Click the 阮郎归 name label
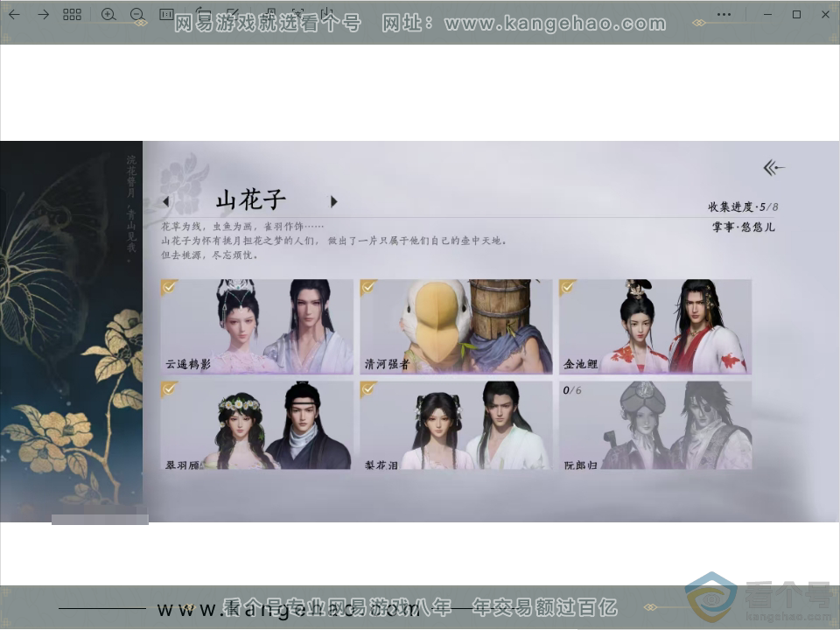 (x=581, y=465)
